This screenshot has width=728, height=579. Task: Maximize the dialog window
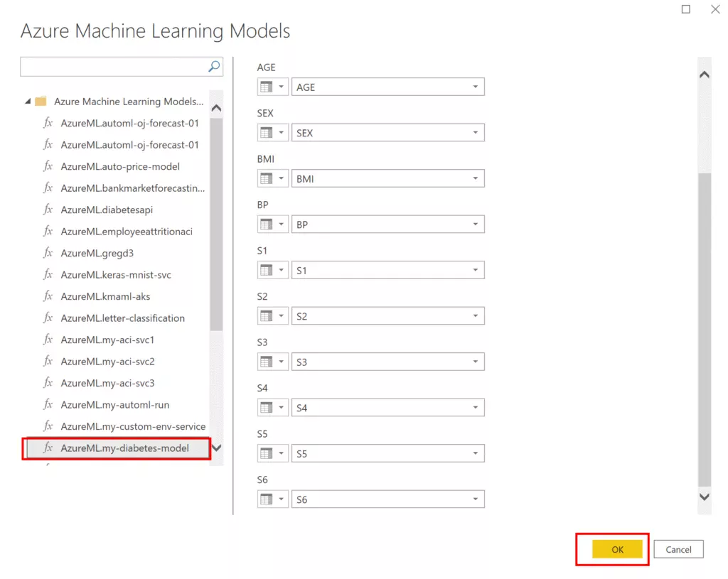point(686,9)
